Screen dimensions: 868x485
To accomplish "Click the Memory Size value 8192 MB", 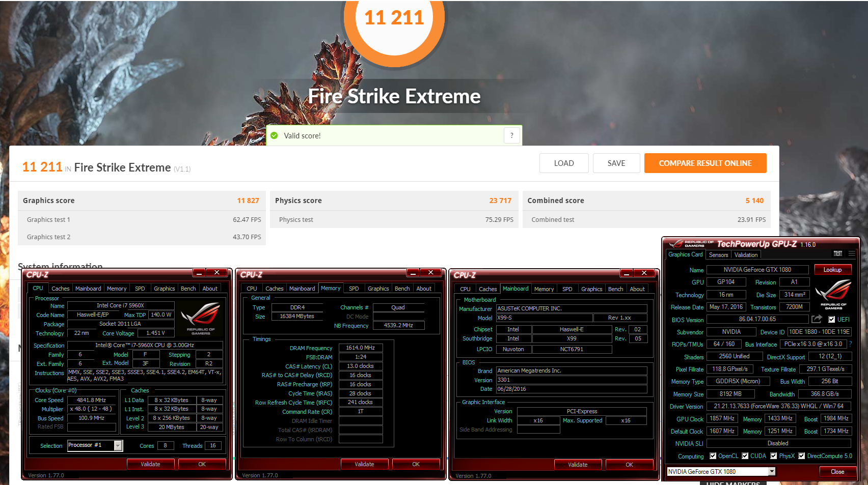I will pyautogui.click(x=730, y=394).
